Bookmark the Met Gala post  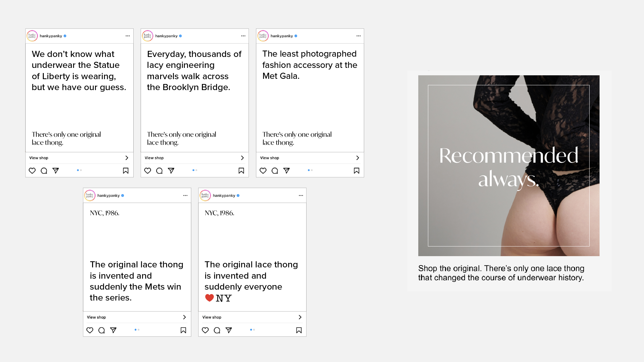[x=356, y=171]
